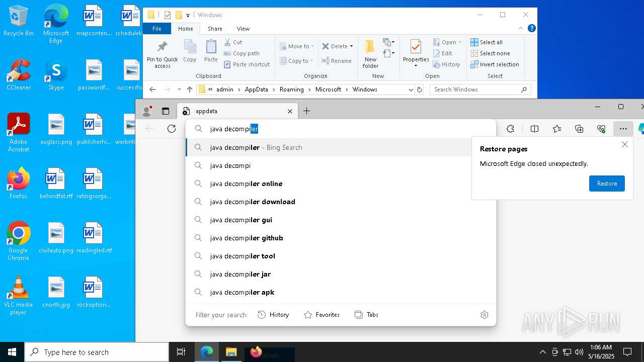
Task: Open Properties in Explorer ribbon
Action: [x=416, y=54]
